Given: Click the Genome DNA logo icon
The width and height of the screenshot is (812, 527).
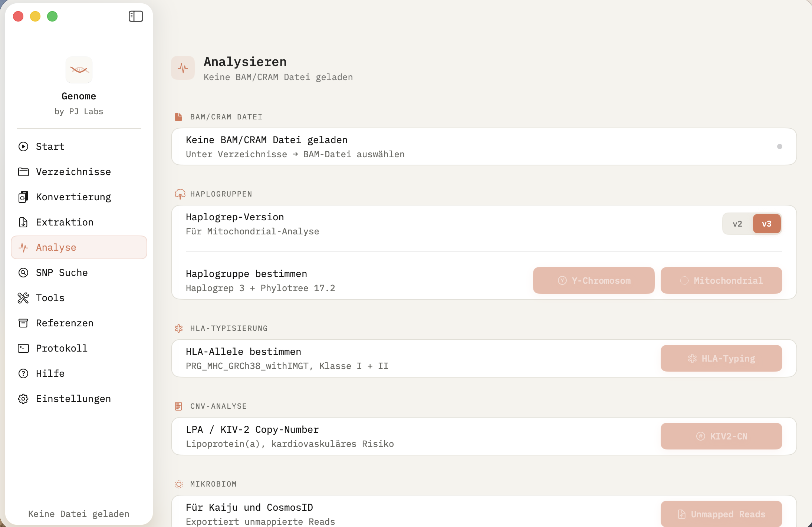Looking at the screenshot, I should 79,70.
